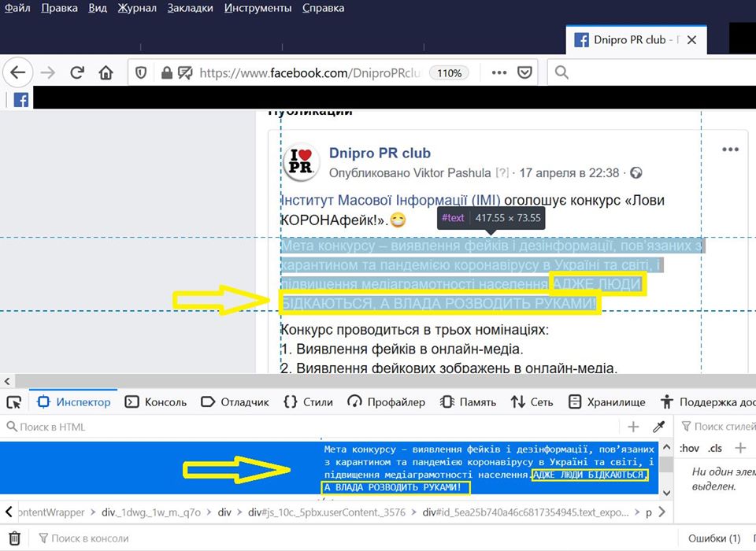Grab a color with the eyedropper
This screenshot has width=756, height=551.
coord(658,427)
